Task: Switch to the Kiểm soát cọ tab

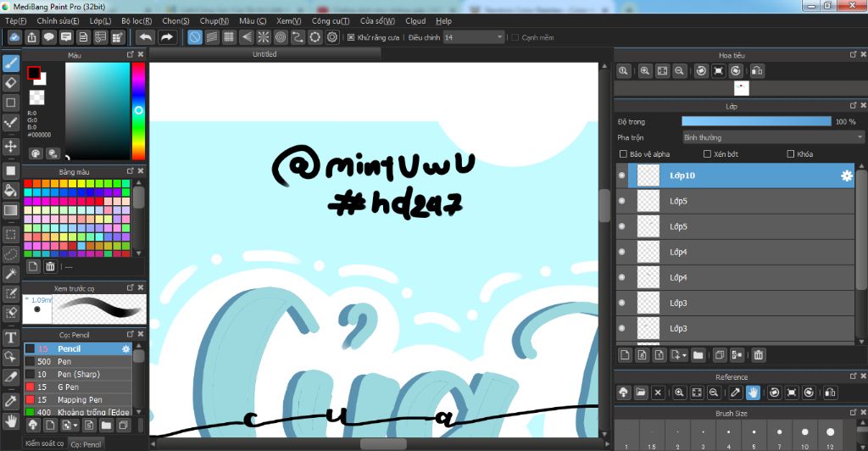Action: (x=44, y=443)
